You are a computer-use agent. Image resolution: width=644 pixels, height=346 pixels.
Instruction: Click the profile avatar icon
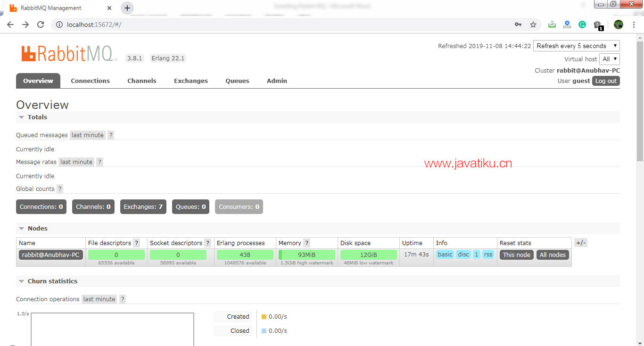click(619, 25)
